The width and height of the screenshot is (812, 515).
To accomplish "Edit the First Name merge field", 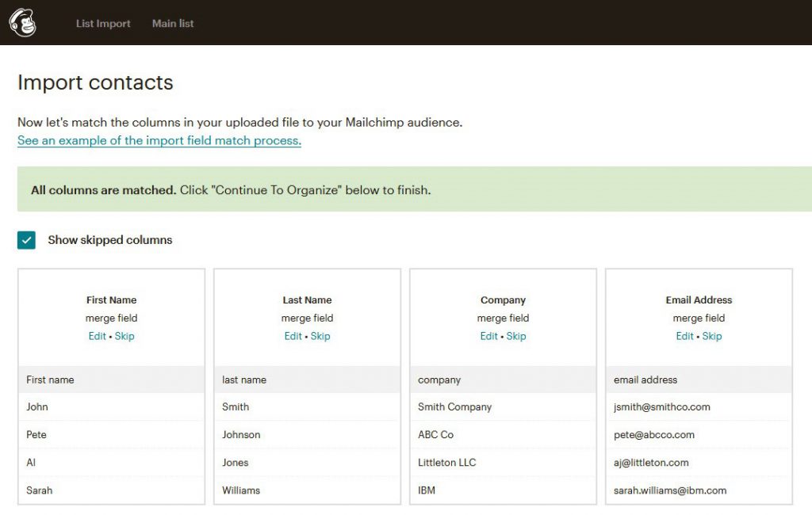I will tap(97, 336).
